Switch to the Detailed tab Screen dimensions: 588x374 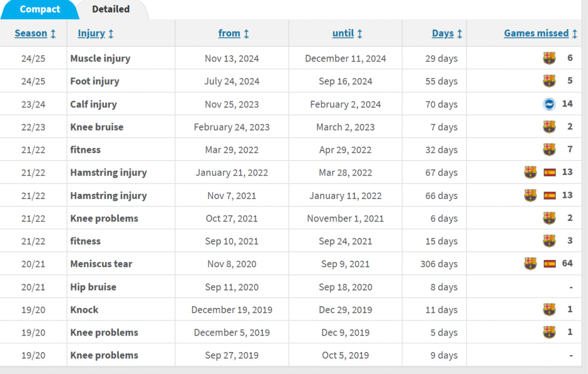coord(111,9)
